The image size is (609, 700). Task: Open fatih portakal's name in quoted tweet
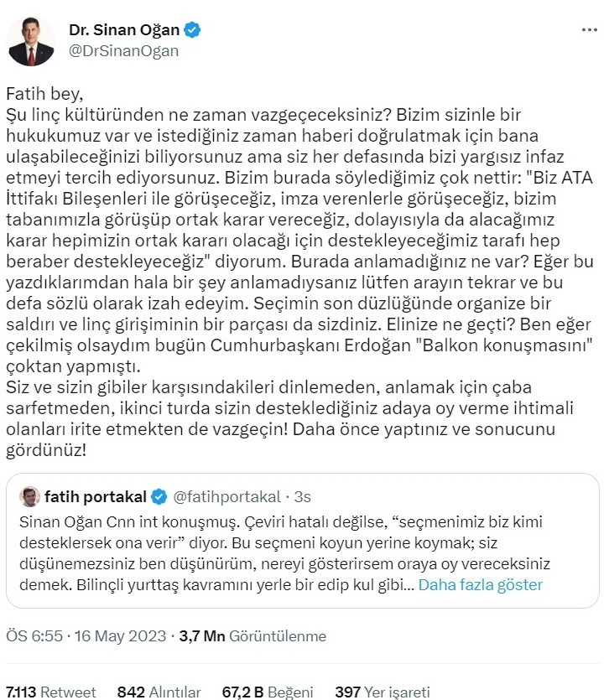point(95,496)
